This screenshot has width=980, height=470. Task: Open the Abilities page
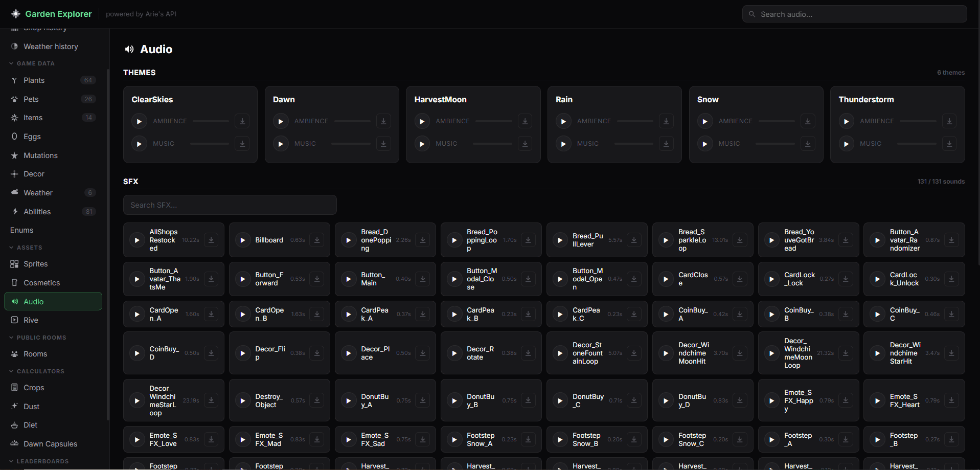tap(53, 212)
